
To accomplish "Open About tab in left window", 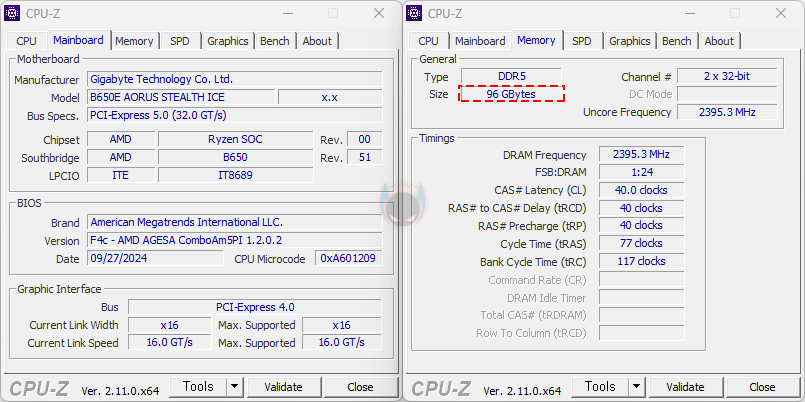I will (317, 41).
